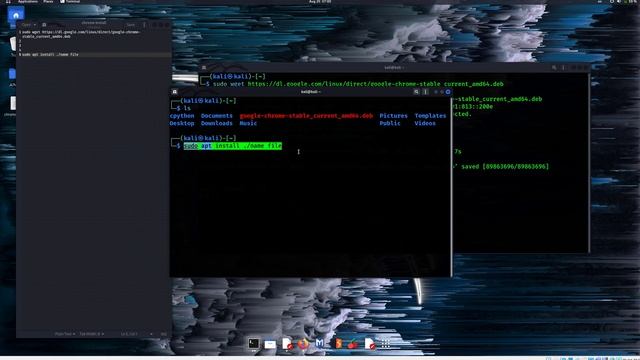Open the document icon beside the apps grid

(x=370, y=344)
